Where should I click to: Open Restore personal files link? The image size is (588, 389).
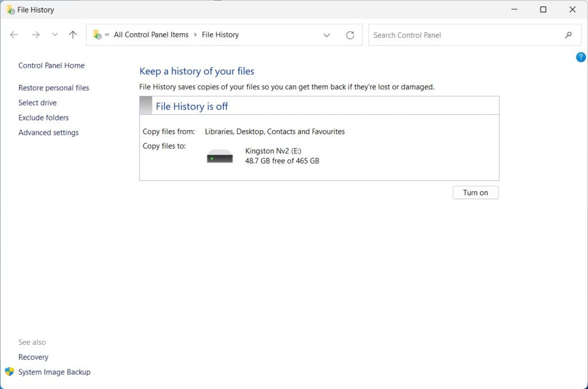54,88
